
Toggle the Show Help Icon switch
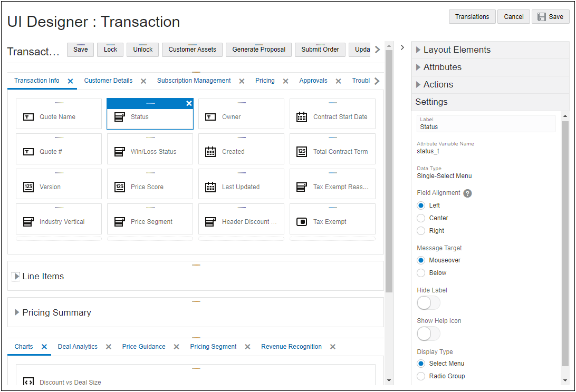[428, 334]
